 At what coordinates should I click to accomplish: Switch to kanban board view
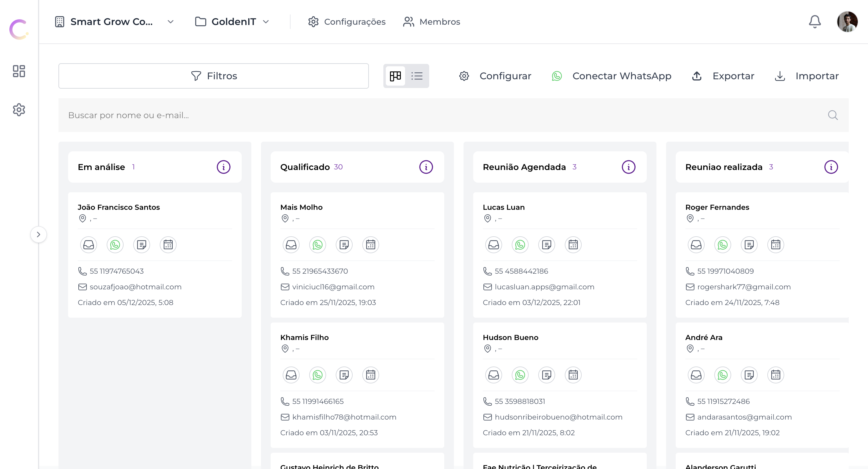(x=395, y=76)
